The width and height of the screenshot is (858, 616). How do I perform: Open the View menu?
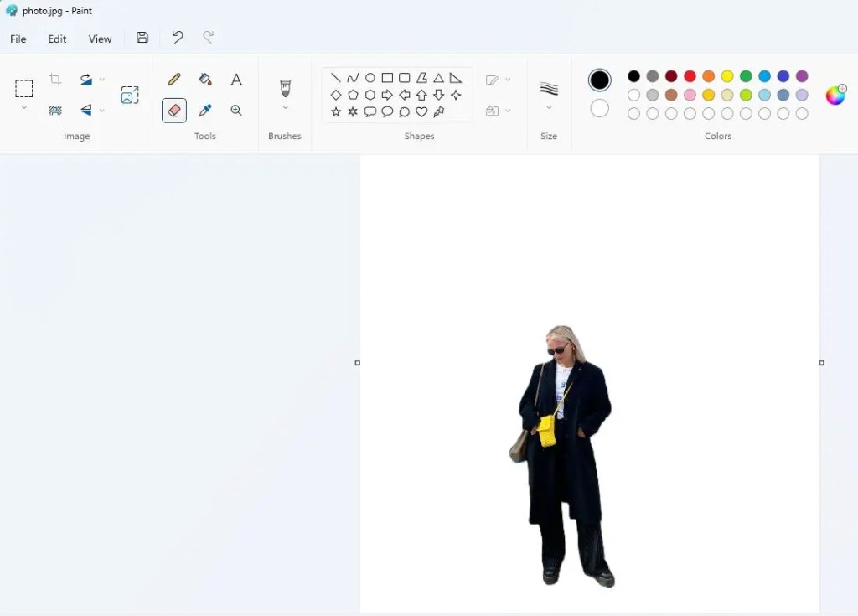click(x=100, y=39)
